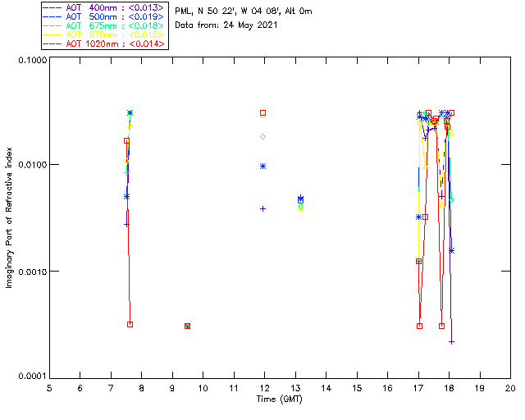Click the y-axis tick label 0.0001
Screen dimensions: 525x420
point(32,376)
